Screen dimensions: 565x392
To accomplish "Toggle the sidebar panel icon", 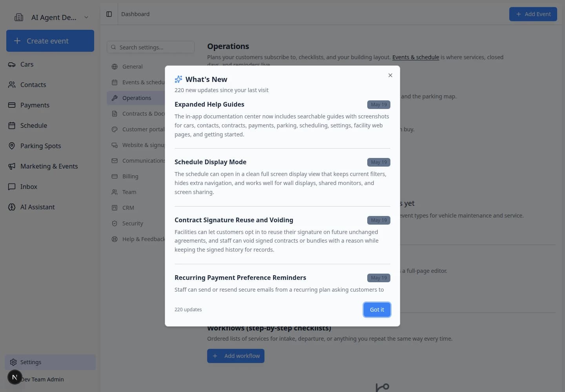I will [109, 14].
